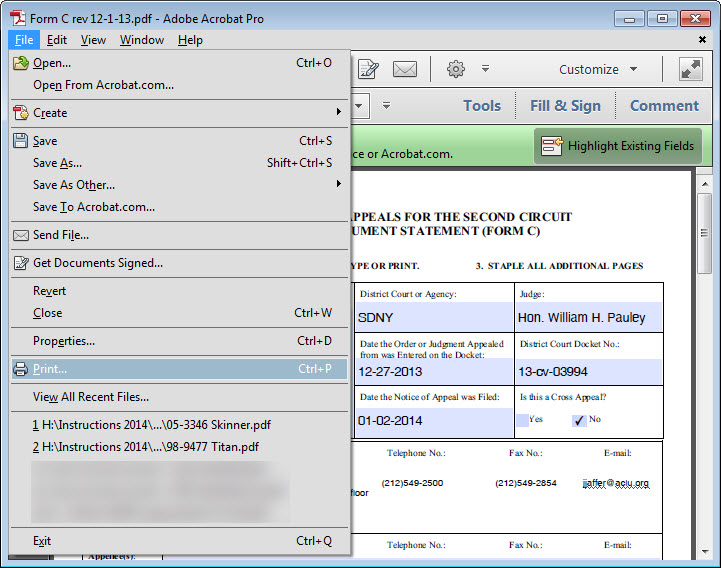Click the full screen expand arrows icon
Viewport: 721px width, 568px height.
pyautogui.click(x=690, y=69)
